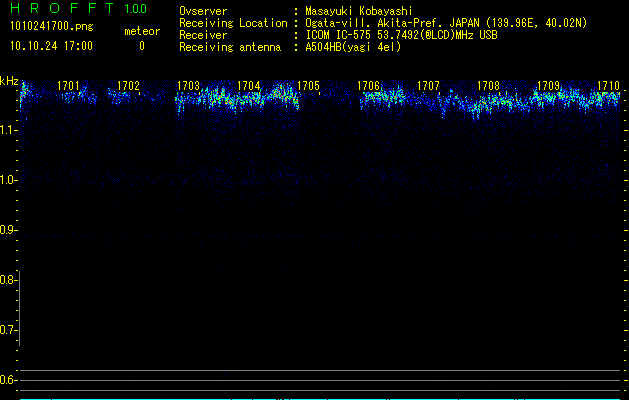Image resolution: width=629 pixels, height=400 pixels.
Task: Click the Ogata-vill. Akita-Pref. JAPAN location text
Action: click(x=446, y=23)
